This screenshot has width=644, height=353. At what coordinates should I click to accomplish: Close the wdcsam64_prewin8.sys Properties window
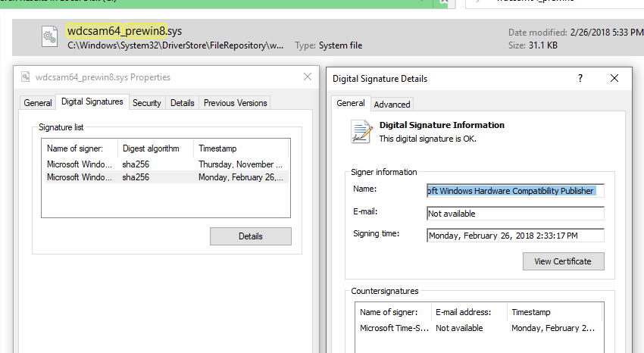pyautogui.click(x=307, y=77)
